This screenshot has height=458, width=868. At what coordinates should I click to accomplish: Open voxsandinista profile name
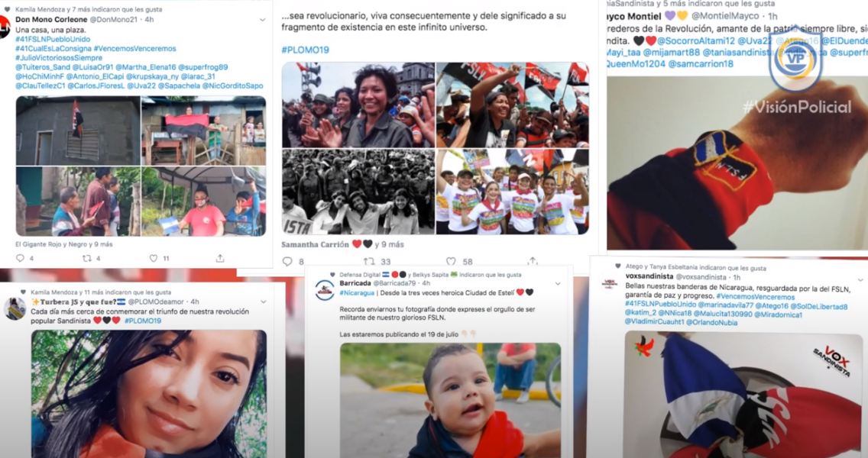649,276
